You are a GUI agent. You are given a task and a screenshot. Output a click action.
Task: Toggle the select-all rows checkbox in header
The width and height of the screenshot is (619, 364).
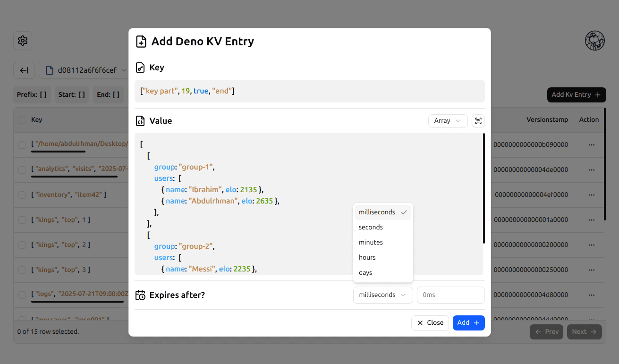click(x=22, y=120)
